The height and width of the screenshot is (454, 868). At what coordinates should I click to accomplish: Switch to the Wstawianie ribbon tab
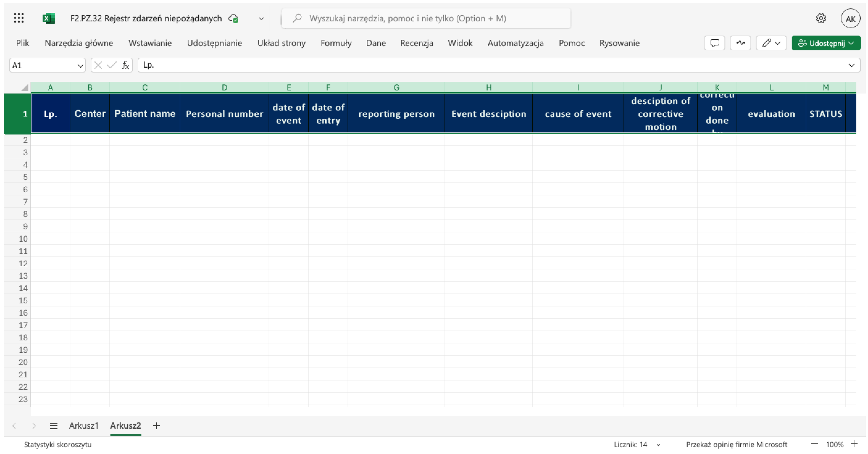point(150,43)
